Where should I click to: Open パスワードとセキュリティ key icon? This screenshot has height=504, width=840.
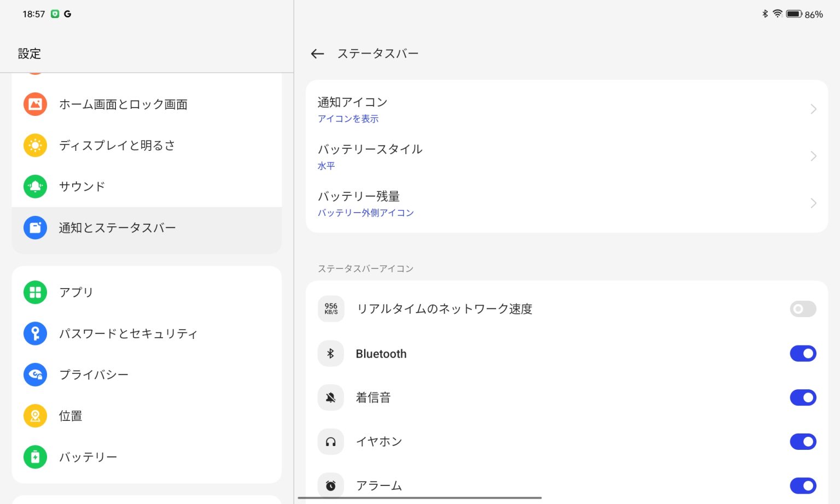click(x=35, y=333)
